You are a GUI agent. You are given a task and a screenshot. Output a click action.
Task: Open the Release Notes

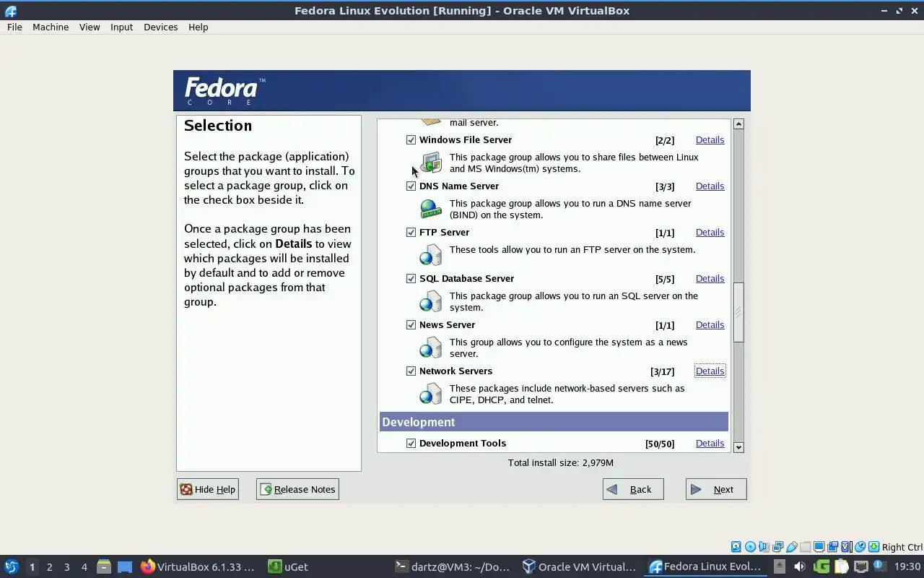pyautogui.click(x=297, y=489)
